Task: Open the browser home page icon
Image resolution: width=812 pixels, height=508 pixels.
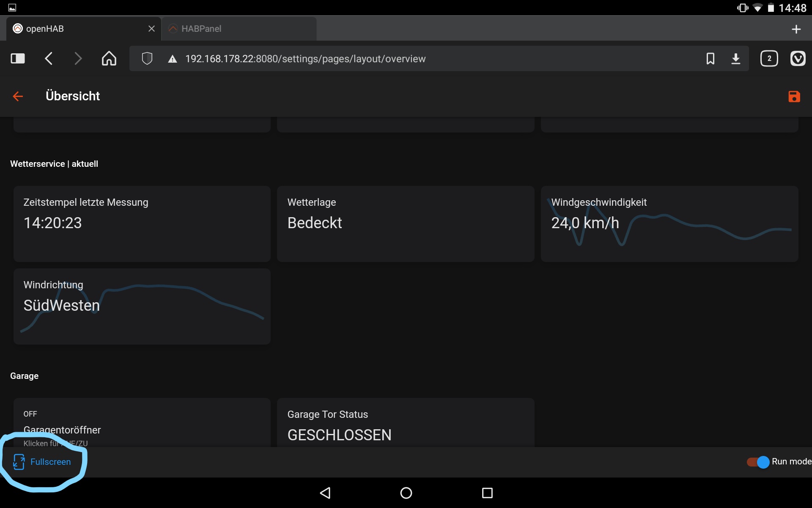Action: (x=109, y=58)
